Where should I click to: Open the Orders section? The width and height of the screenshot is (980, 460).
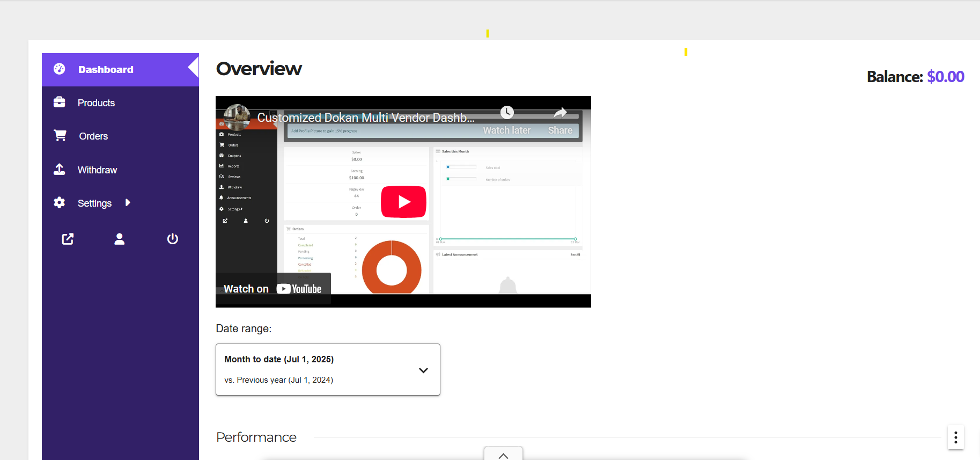tap(93, 136)
